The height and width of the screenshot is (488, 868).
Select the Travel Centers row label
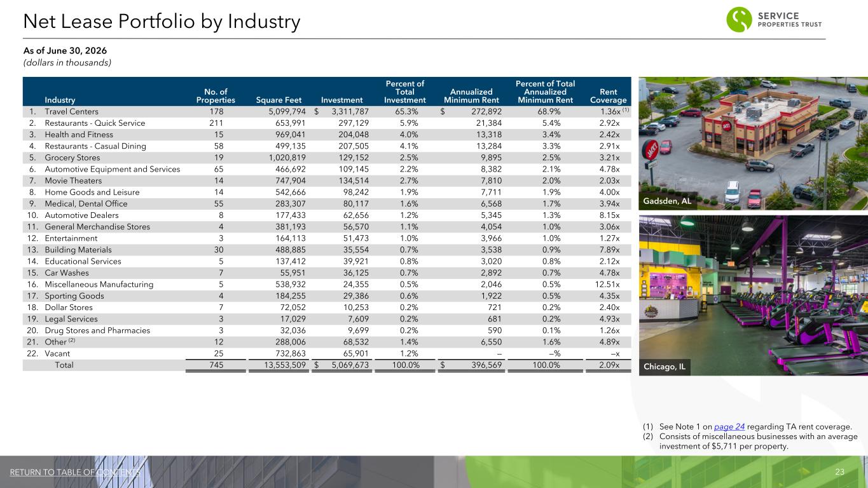tap(71, 111)
